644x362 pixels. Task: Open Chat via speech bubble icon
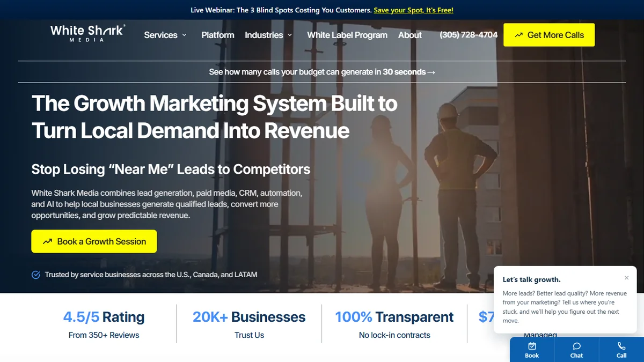click(577, 346)
